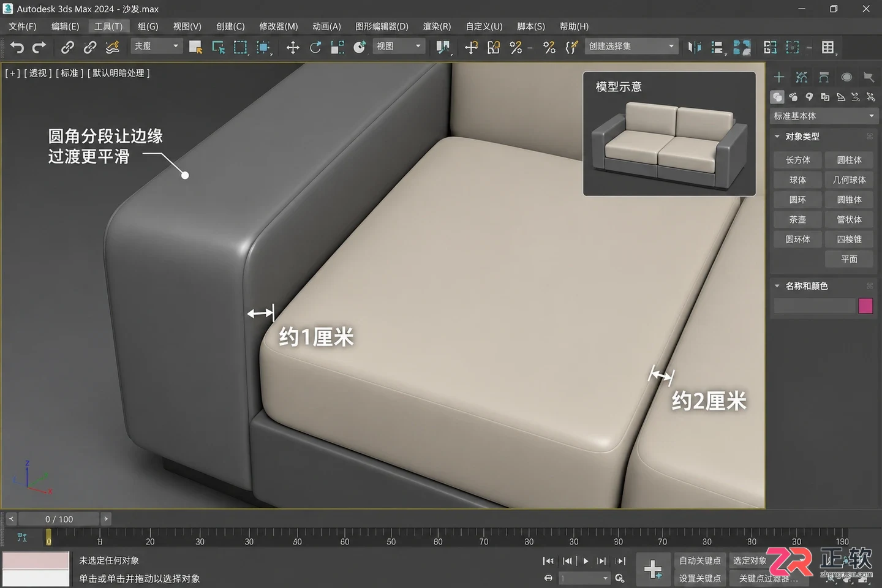Viewport: 882px width, 588px height.
Task: Click the pink object color swatch
Action: pyautogui.click(x=865, y=306)
